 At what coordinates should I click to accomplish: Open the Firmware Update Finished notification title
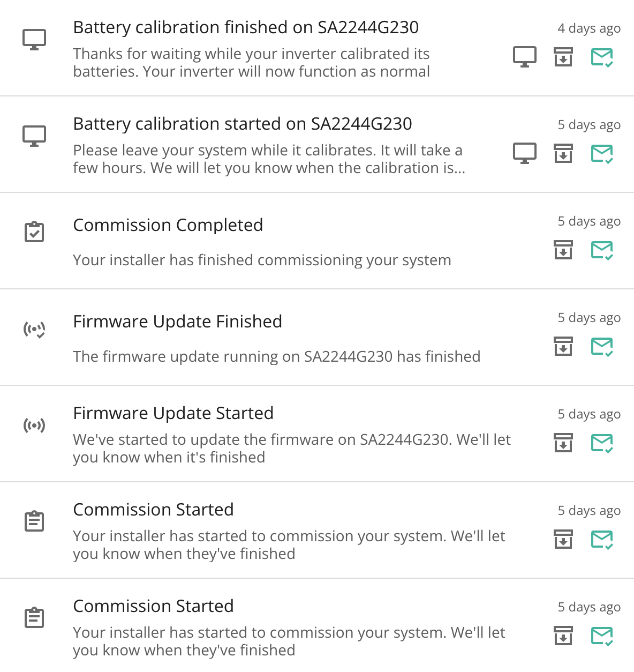point(178,322)
